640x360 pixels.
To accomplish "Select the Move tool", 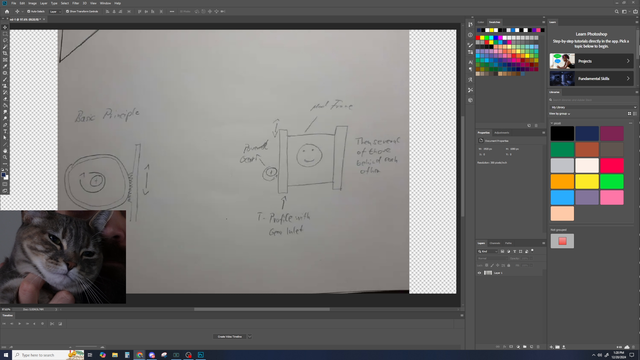I will coord(5,27).
